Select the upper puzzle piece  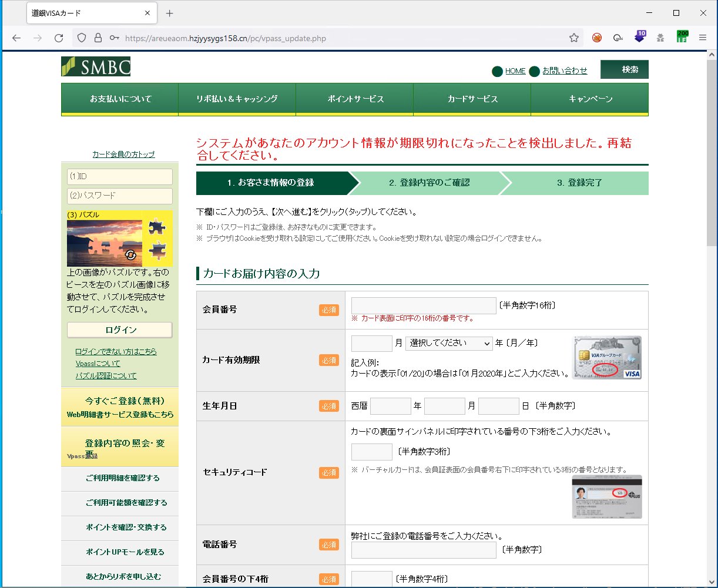pos(157,227)
